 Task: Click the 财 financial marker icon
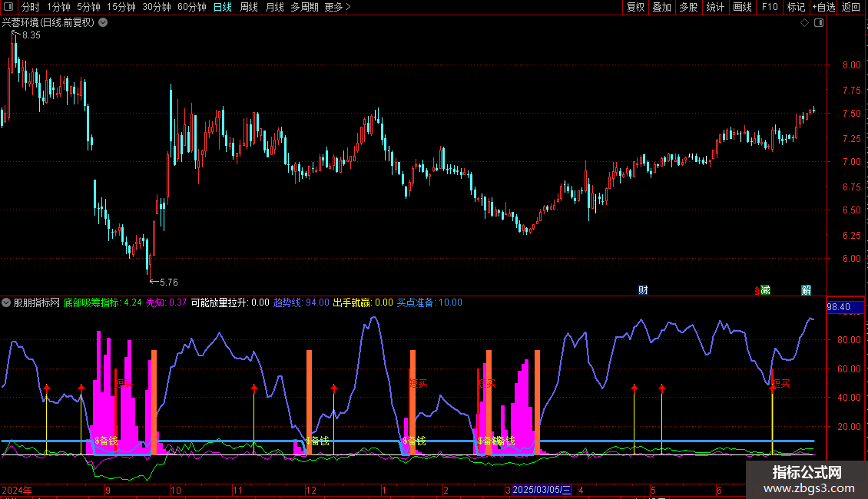643,289
